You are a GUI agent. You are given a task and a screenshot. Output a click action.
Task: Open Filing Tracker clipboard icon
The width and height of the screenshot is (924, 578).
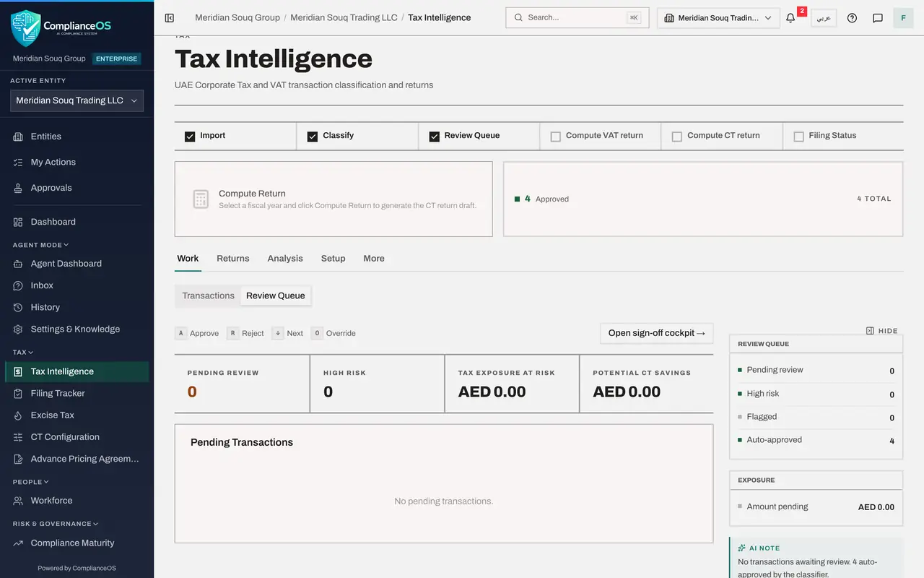click(18, 393)
